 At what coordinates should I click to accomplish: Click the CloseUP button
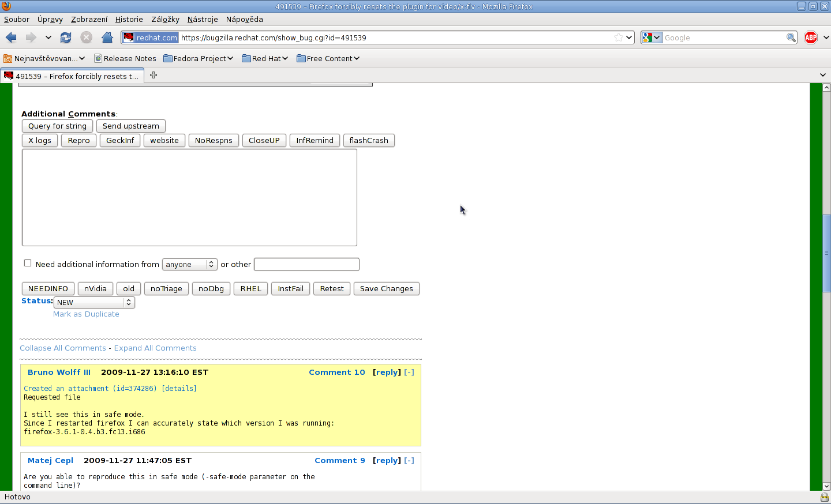264,140
